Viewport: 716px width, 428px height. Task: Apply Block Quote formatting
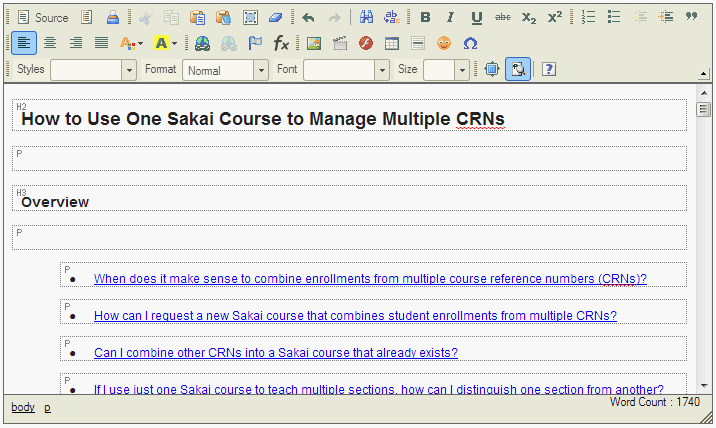[692, 17]
